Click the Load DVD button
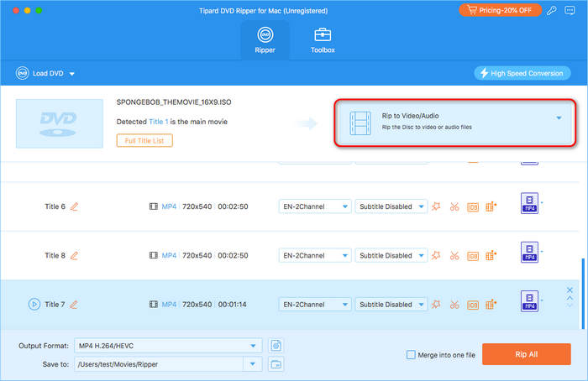Screen dimensions: 588x381 coord(39,73)
